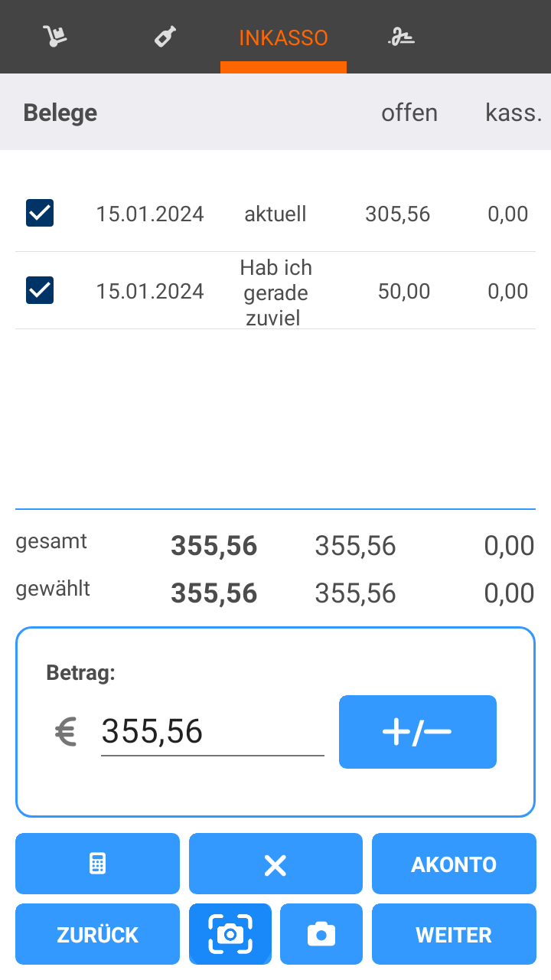Proceed with the WEITER button

point(454,935)
